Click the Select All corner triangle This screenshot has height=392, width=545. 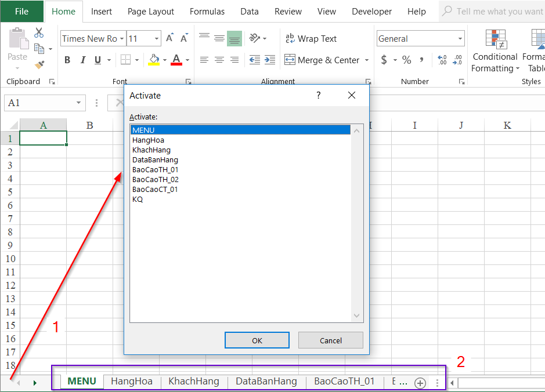13,125
